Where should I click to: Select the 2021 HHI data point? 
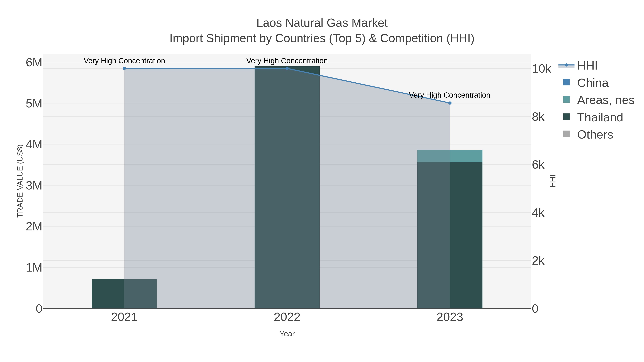coord(124,68)
